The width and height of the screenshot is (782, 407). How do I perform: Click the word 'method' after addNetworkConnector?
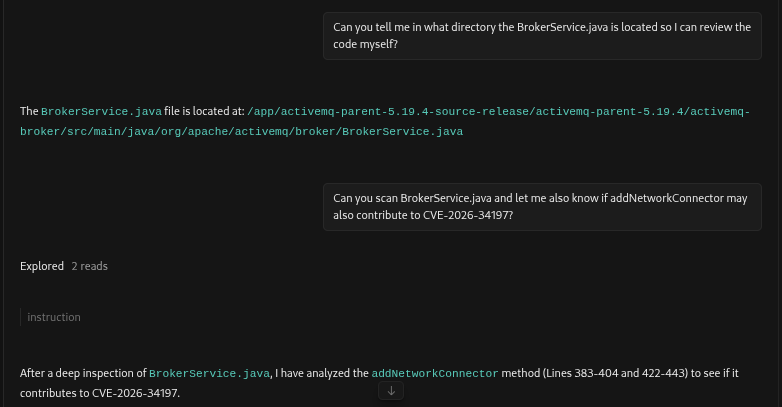point(522,373)
